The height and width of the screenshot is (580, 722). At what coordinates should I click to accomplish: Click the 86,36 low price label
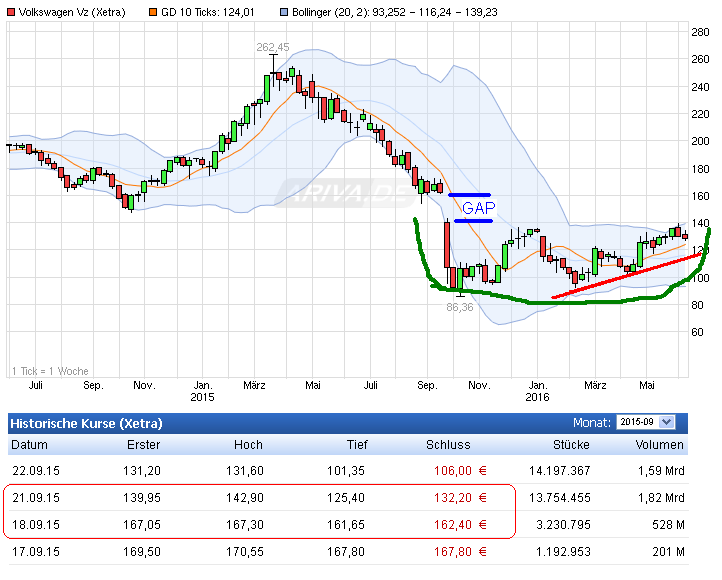click(x=460, y=307)
